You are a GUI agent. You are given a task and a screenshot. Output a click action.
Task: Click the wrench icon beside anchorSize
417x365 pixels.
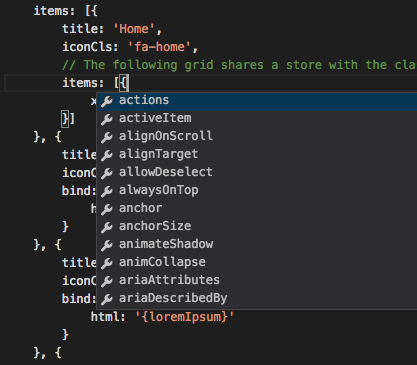click(107, 227)
